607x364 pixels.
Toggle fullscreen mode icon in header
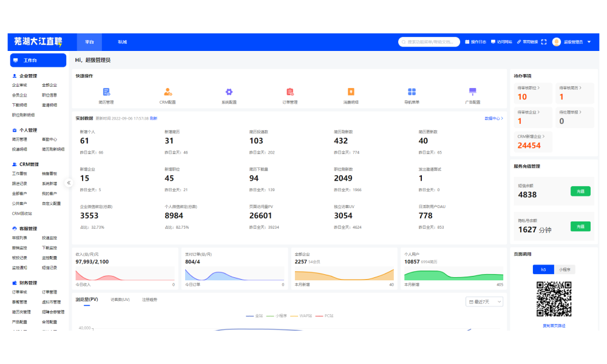tap(544, 42)
